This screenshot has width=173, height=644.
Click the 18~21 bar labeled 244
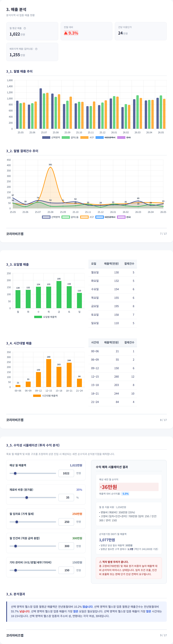click(69, 375)
